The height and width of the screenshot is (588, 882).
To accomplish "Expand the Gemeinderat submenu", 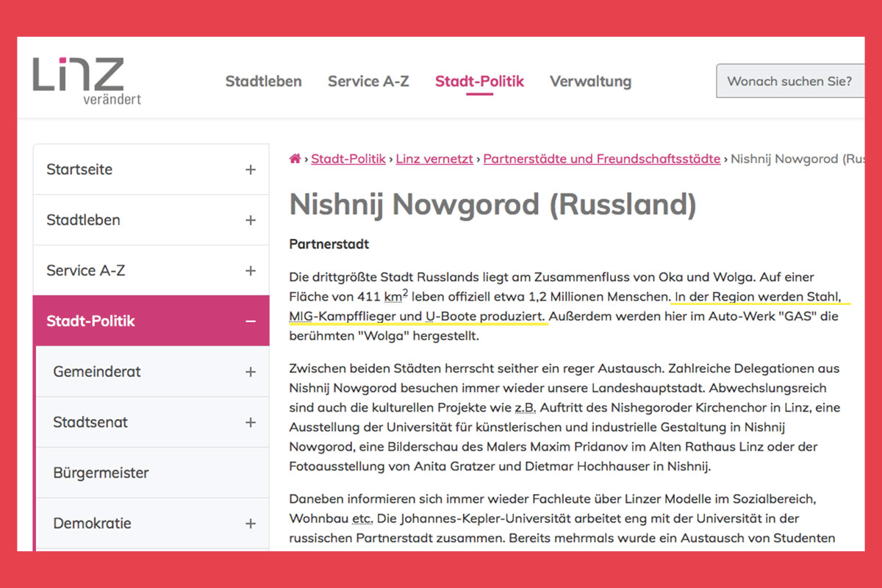I will click(x=251, y=372).
